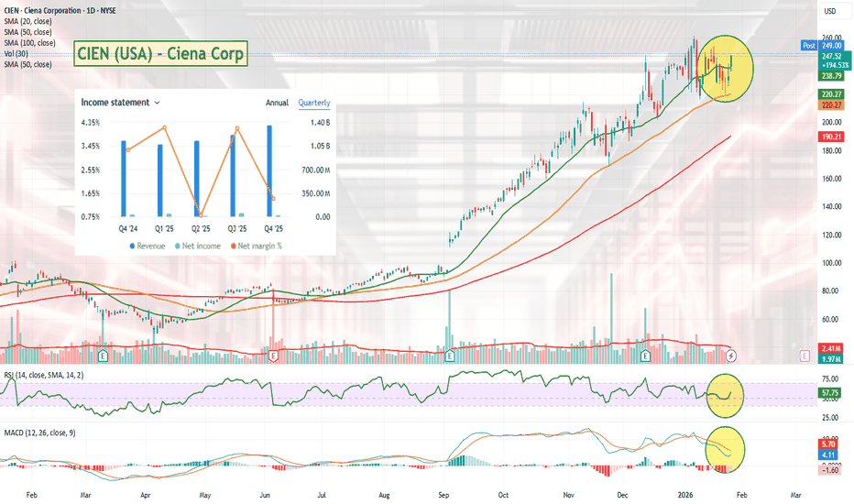The width and height of the screenshot is (854, 504).
Task: Select the Vol (30) indicator legend
Action: point(16,53)
